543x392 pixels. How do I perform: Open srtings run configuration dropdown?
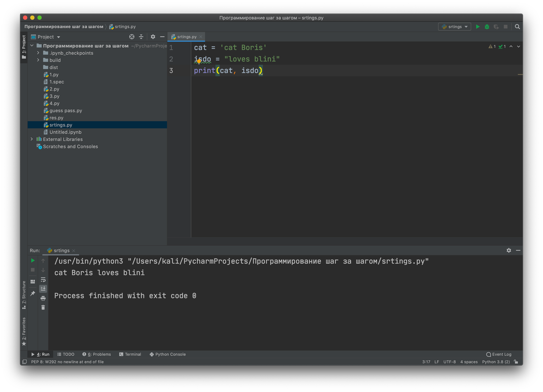pos(454,27)
